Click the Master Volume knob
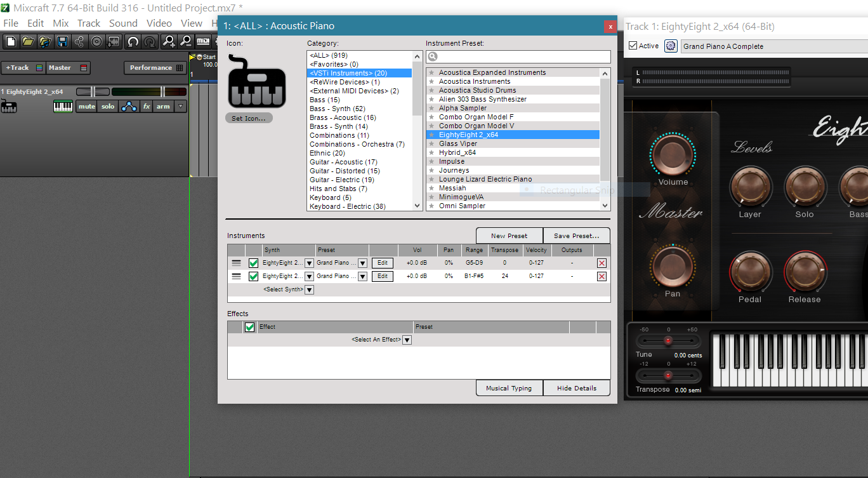This screenshot has width=868, height=478. pyautogui.click(x=673, y=156)
